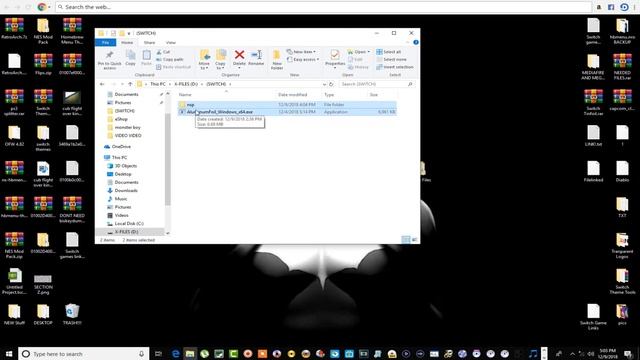Image resolution: width=640 pixels, height=360 pixels.
Task: Select Diablo file on desktop
Action: 622,172
